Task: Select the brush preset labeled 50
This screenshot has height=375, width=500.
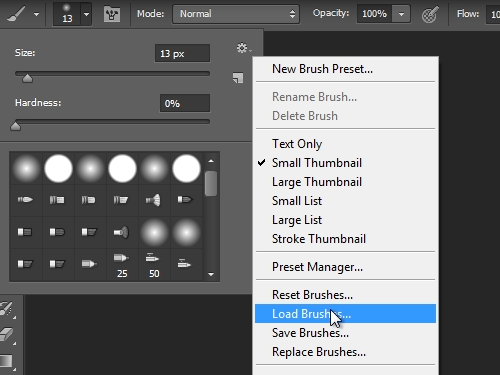Action: pos(154,265)
